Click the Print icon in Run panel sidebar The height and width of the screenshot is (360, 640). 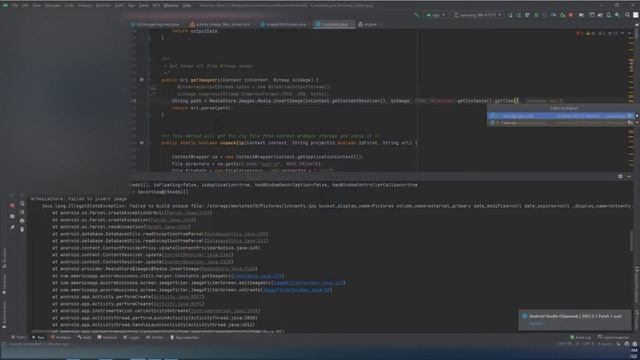22,220
